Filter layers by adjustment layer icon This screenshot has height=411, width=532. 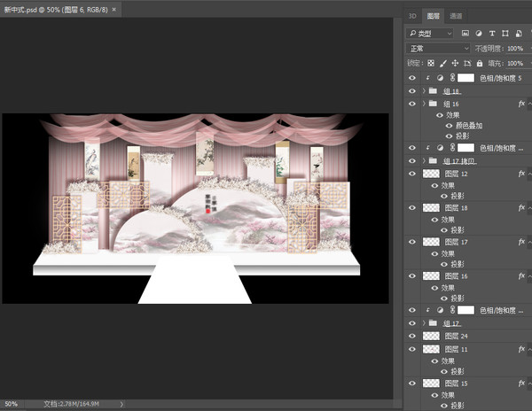479,33
